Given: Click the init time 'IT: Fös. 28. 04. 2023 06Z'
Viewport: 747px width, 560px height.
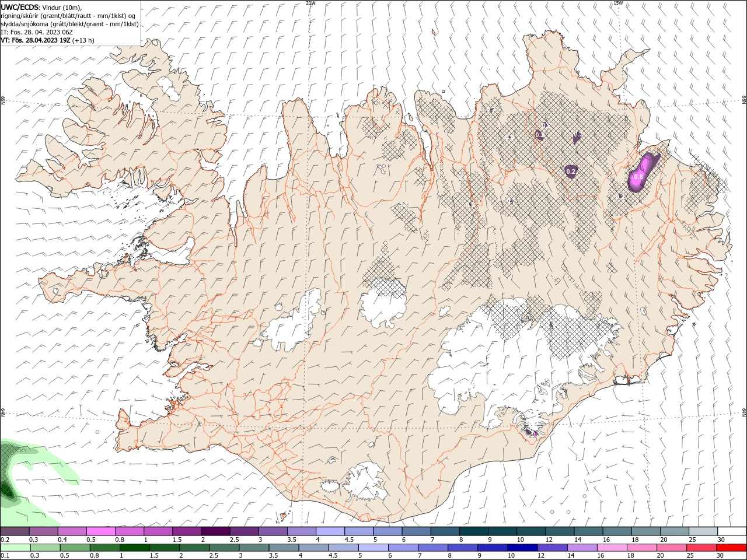Looking at the screenshot, I should (37, 32).
